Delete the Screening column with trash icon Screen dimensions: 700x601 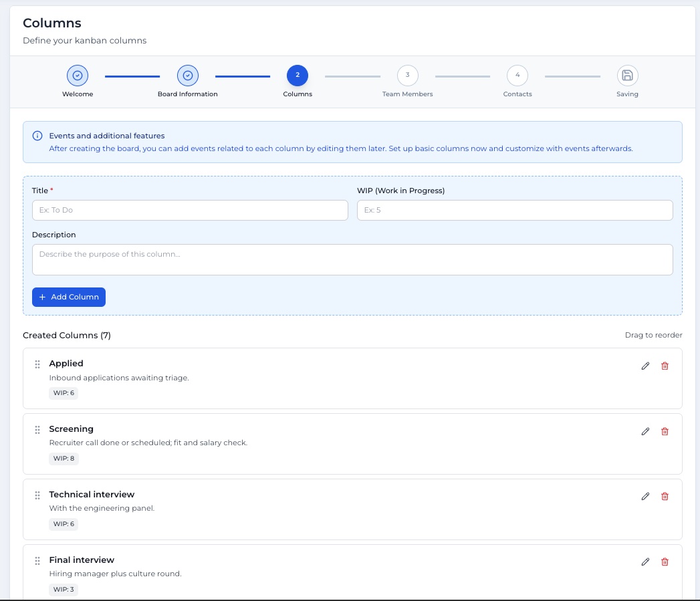click(x=665, y=431)
